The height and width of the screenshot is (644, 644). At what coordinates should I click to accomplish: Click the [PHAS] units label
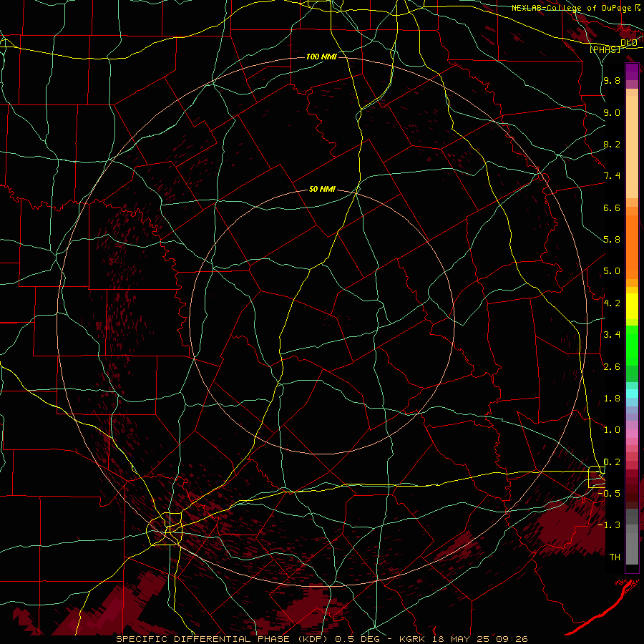click(x=605, y=50)
